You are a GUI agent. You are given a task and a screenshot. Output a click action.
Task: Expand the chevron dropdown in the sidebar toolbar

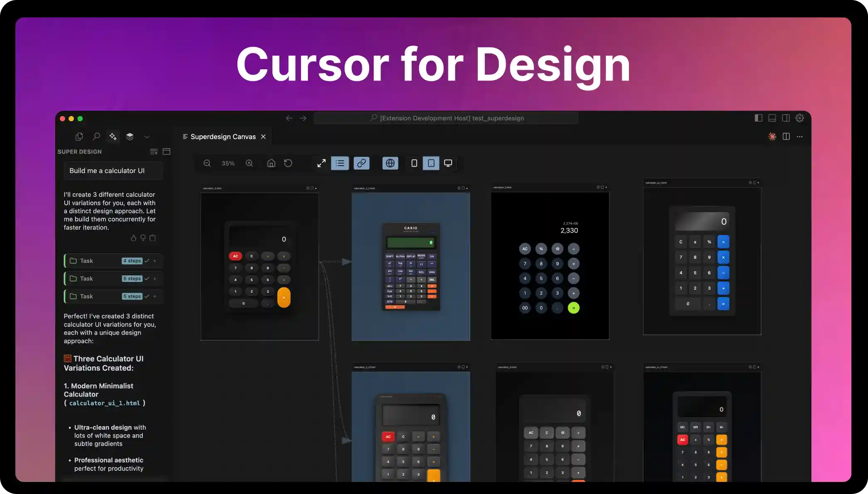(x=147, y=137)
